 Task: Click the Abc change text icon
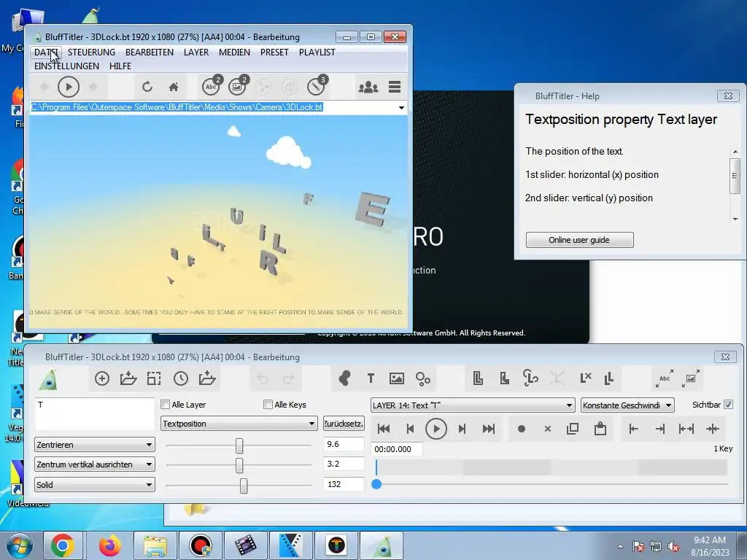pos(664,378)
